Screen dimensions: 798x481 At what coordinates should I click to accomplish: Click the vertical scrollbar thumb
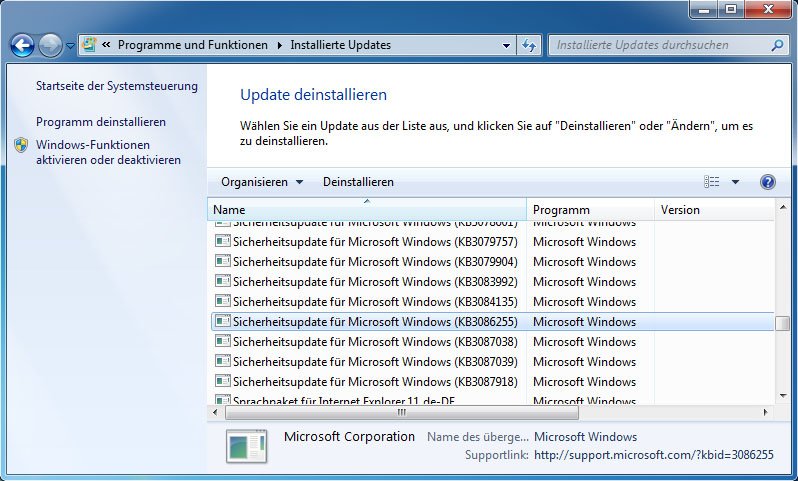click(783, 323)
